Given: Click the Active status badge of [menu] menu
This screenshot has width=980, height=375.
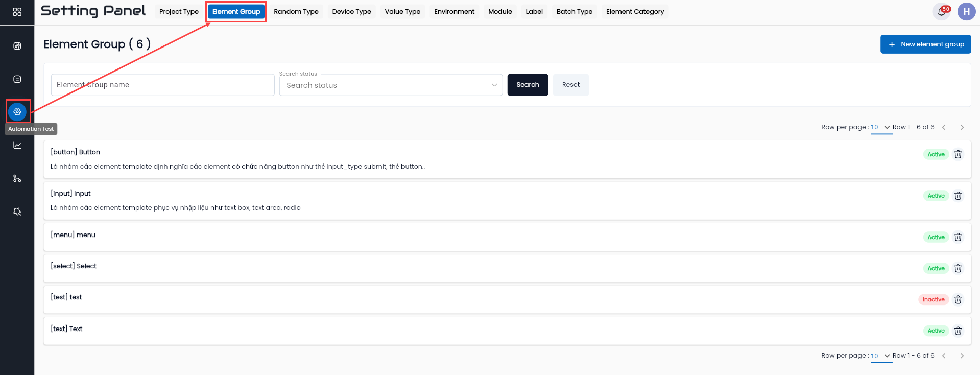Looking at the screenshot, I should (936, 237).
